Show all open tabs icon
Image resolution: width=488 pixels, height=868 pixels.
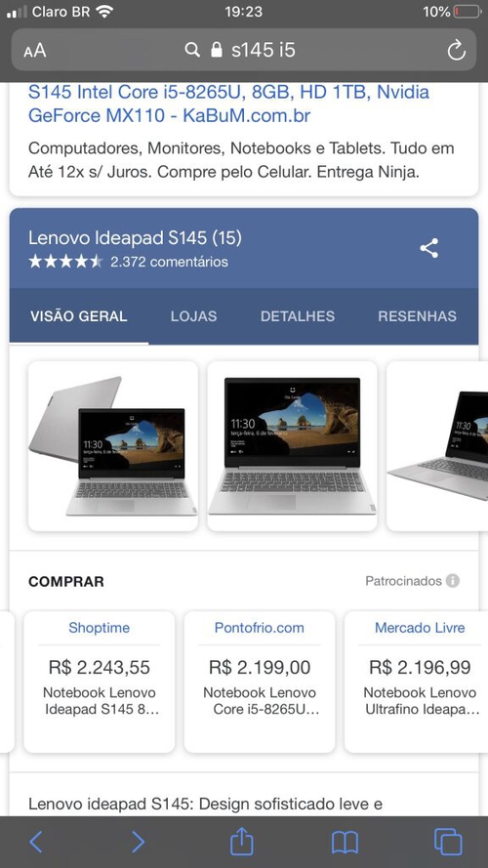click(x=448, y=842)
